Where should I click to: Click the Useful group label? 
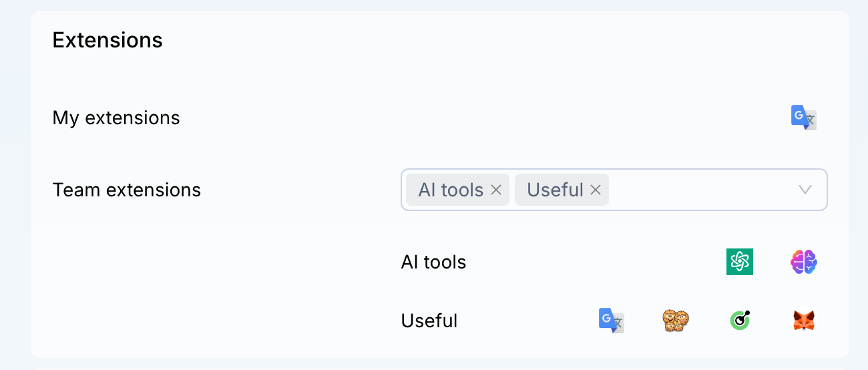tap(429, 321)
